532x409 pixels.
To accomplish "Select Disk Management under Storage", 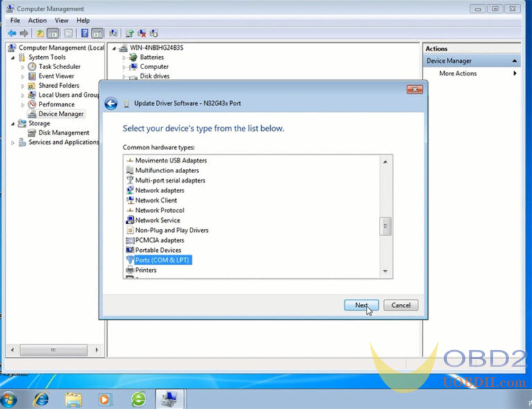I will pyautogui.click(x=64, y=133).
